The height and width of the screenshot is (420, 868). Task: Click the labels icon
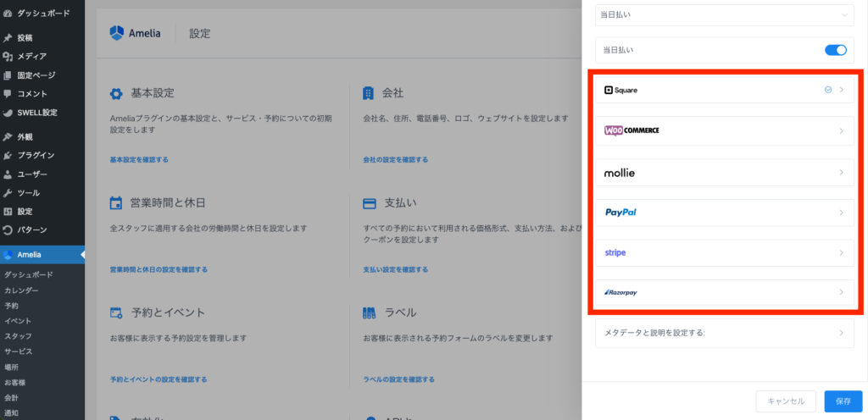click(x=369, y=313)
